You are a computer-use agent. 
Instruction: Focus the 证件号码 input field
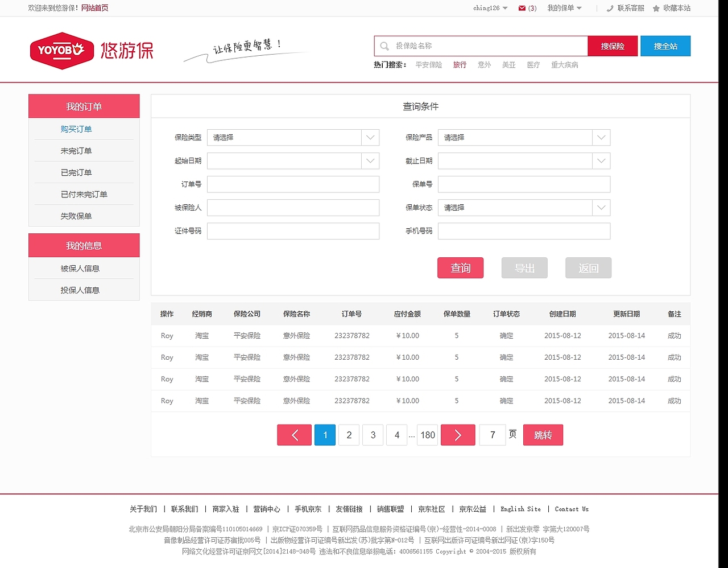293,231
